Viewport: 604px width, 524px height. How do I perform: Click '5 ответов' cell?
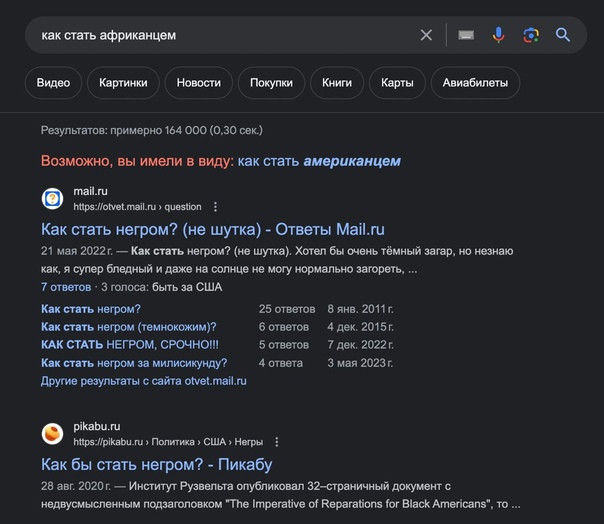tap(284, 344)
